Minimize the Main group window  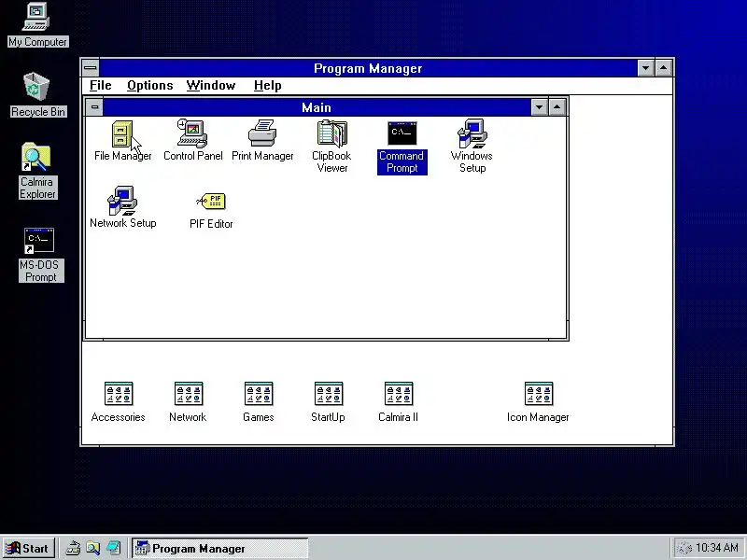540,107
